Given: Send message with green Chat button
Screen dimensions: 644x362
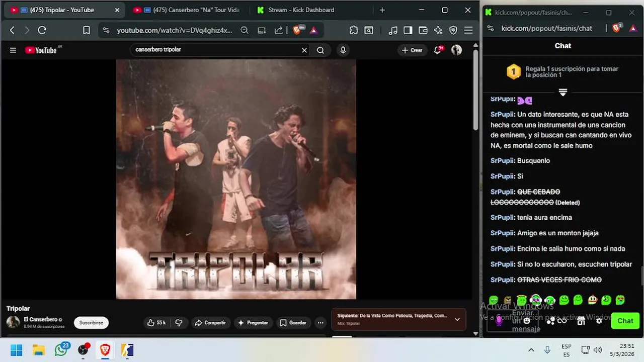Looking at the screenshot, I should point(625,321).
